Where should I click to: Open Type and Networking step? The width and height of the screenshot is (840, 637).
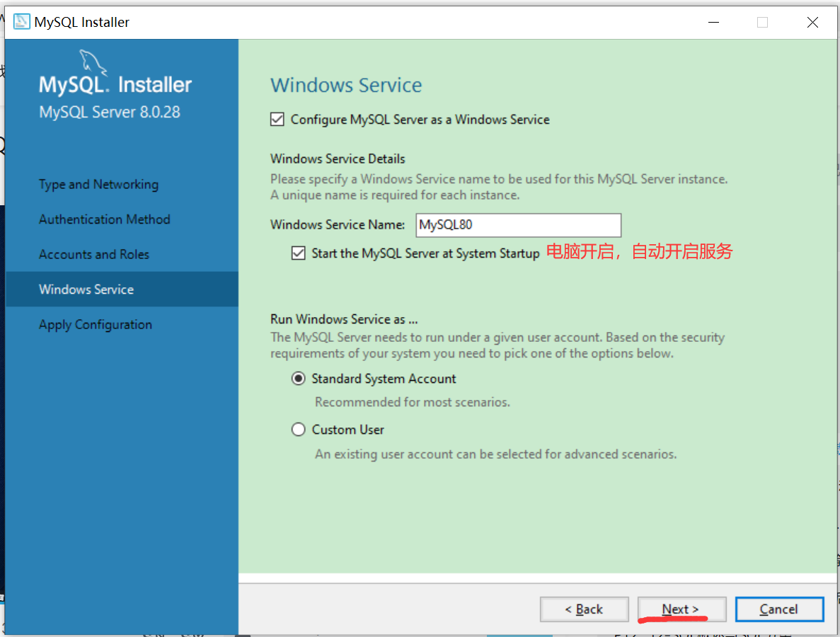click(98, 184)
